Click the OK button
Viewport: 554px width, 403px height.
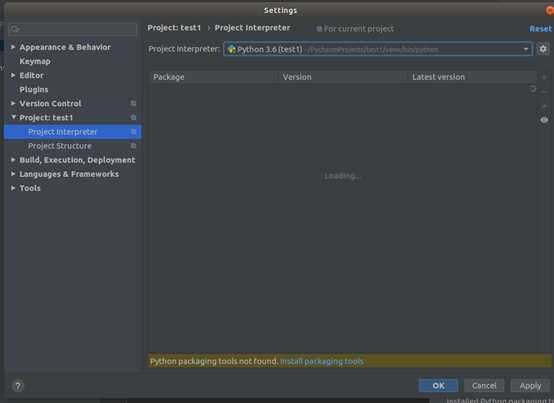[438, 386]
